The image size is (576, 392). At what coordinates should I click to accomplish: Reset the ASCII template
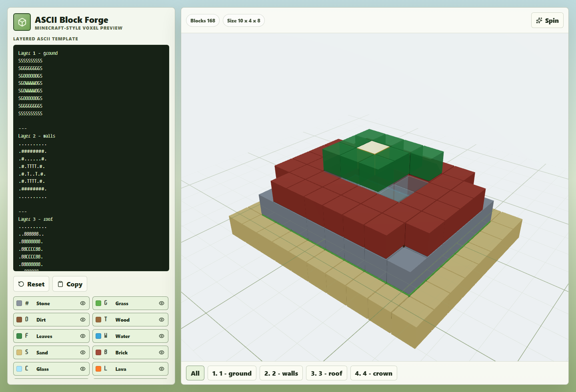pos(31,284)
